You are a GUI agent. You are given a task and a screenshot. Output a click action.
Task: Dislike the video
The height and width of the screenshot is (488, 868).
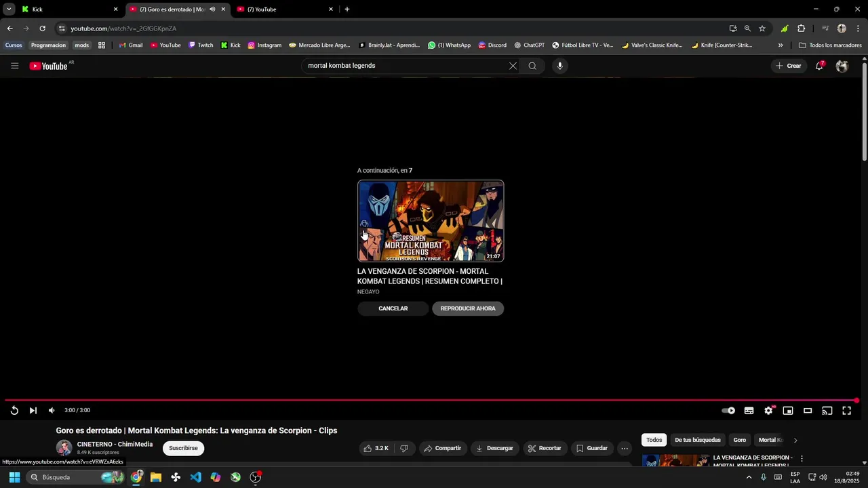pyautogui.click(x=404, y=448)
